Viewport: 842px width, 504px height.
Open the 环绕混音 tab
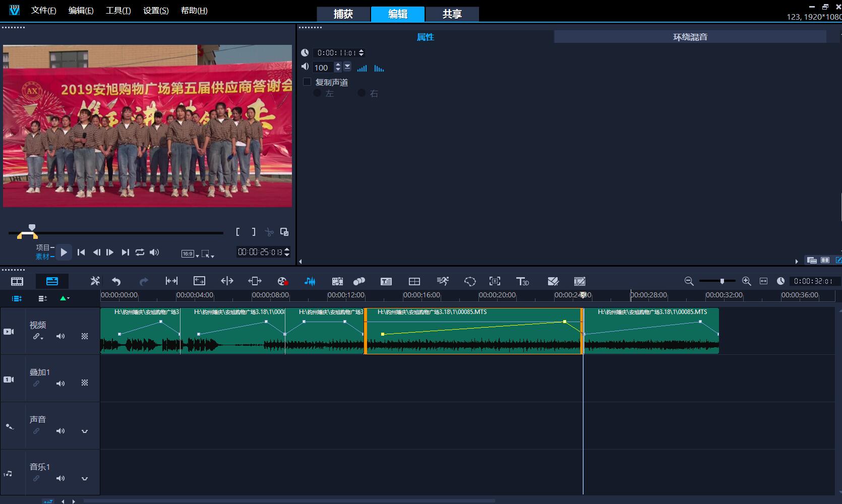click(x=690, y=37)
